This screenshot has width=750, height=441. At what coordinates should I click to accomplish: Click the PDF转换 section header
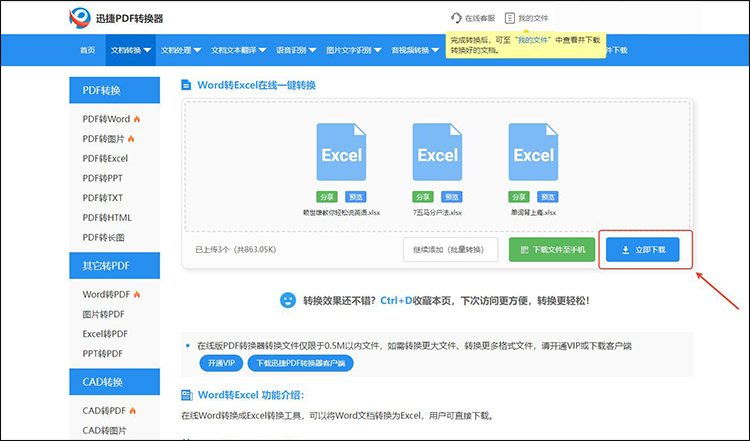(114, 90)
